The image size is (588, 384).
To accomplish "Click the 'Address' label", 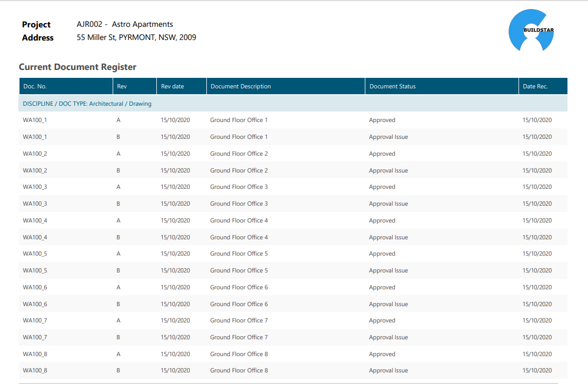I will (37, 38).
